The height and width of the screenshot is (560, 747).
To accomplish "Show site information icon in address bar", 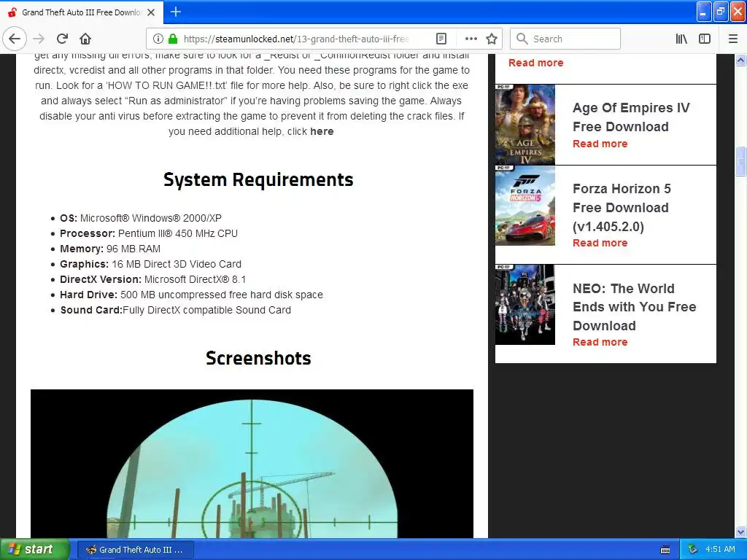I will (x=158, y=39).
